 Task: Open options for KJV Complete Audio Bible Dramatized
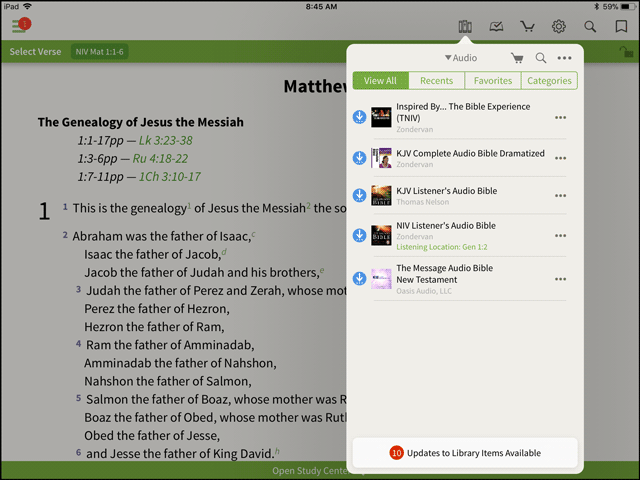(560, 158)
